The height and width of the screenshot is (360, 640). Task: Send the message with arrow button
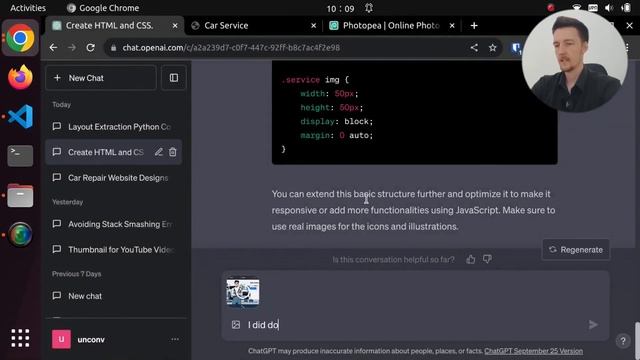tap(593, 324)
